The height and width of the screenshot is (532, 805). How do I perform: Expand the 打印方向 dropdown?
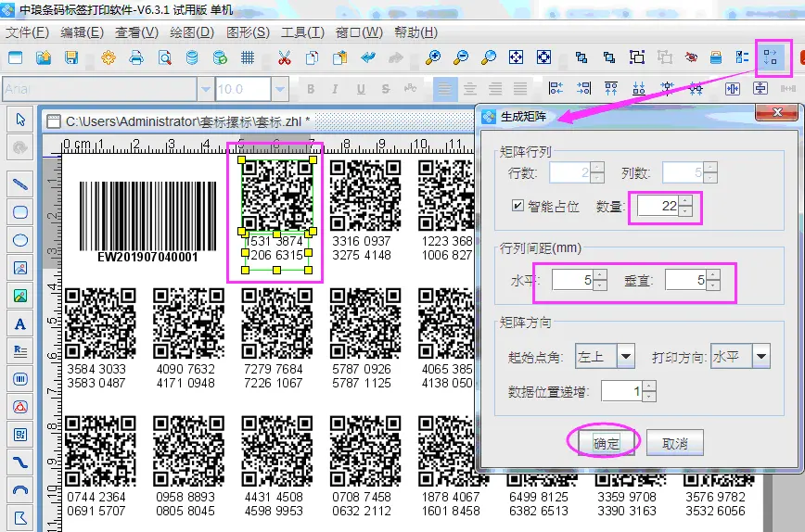[761, 357]
